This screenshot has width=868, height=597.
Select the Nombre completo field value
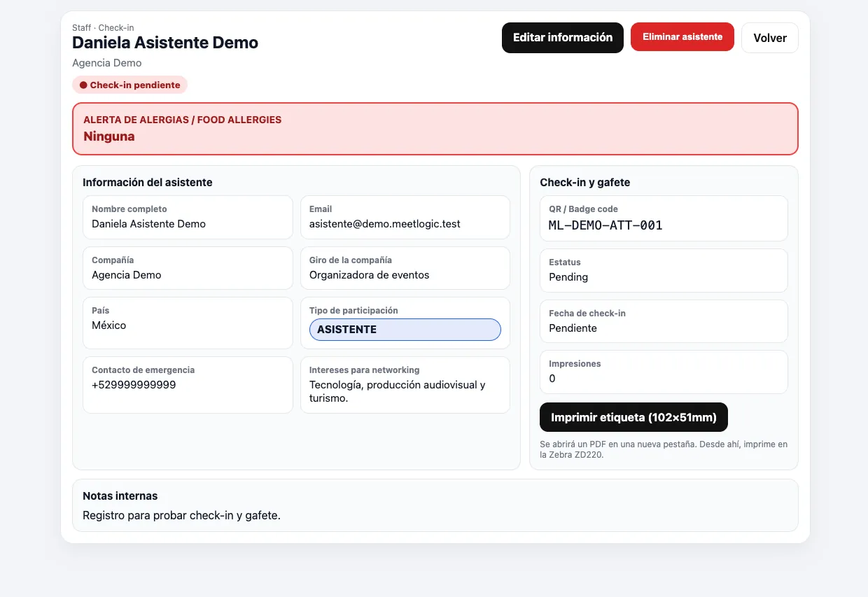149,224
